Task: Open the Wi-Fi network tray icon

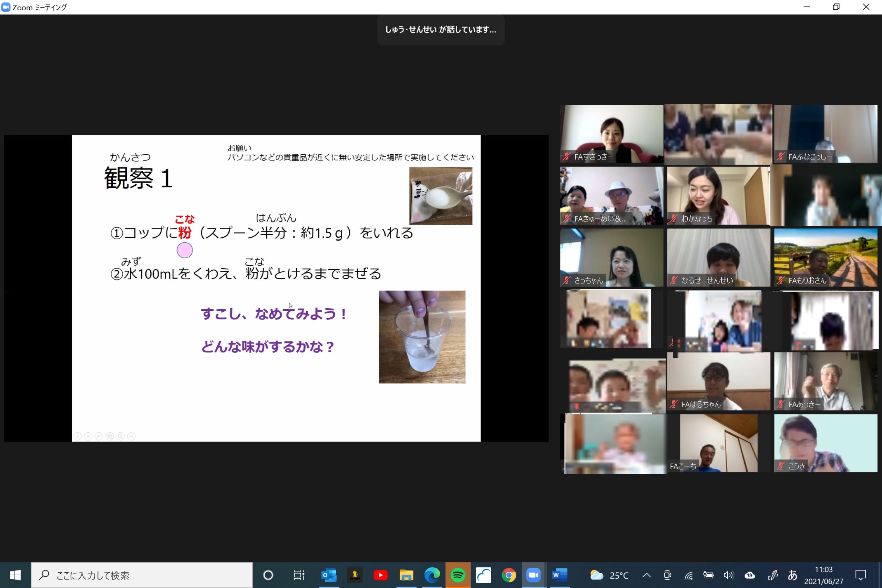Action: [688, 575]
